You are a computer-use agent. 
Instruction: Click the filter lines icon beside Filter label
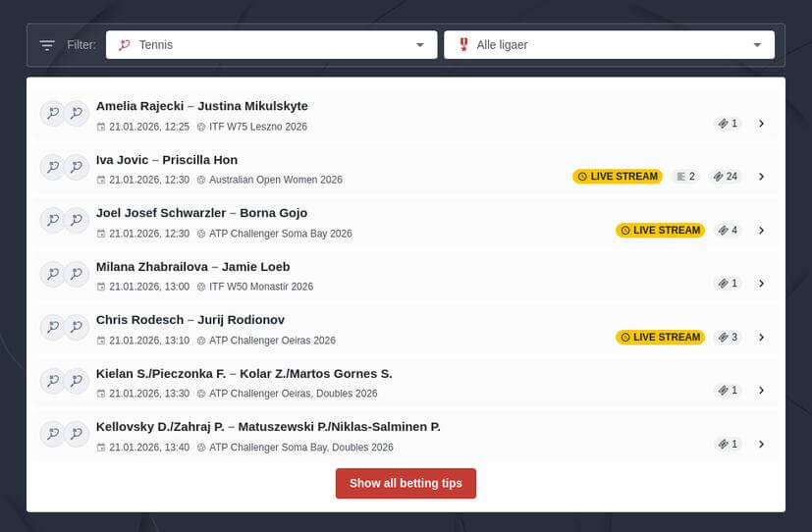tap(47, 45)
